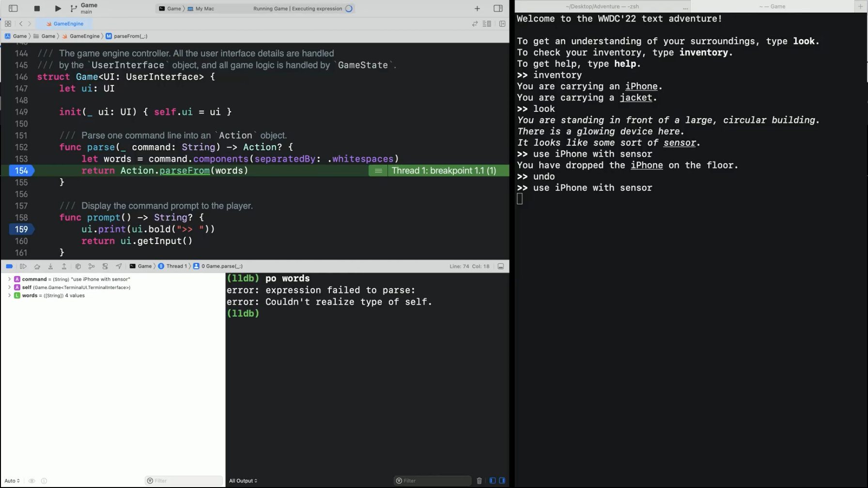Select the 0 Game.parse(_:) stack frame
868x488 pixels.
tap(218, 266)
